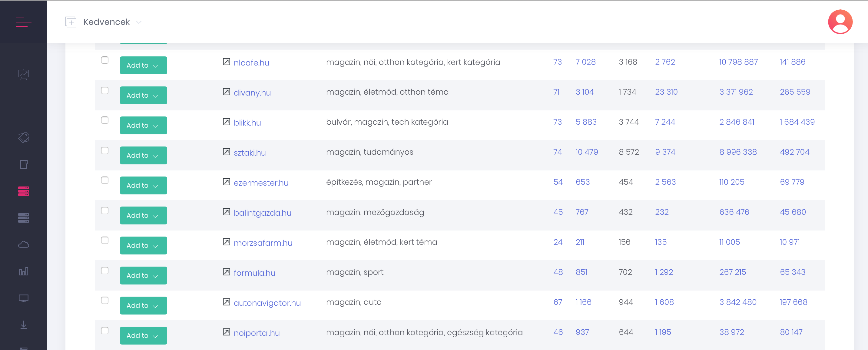Click value 80 147 in noiportal.hu row
Image resolution: width=868 pixels, height=350 pixels.
[791, 332]
